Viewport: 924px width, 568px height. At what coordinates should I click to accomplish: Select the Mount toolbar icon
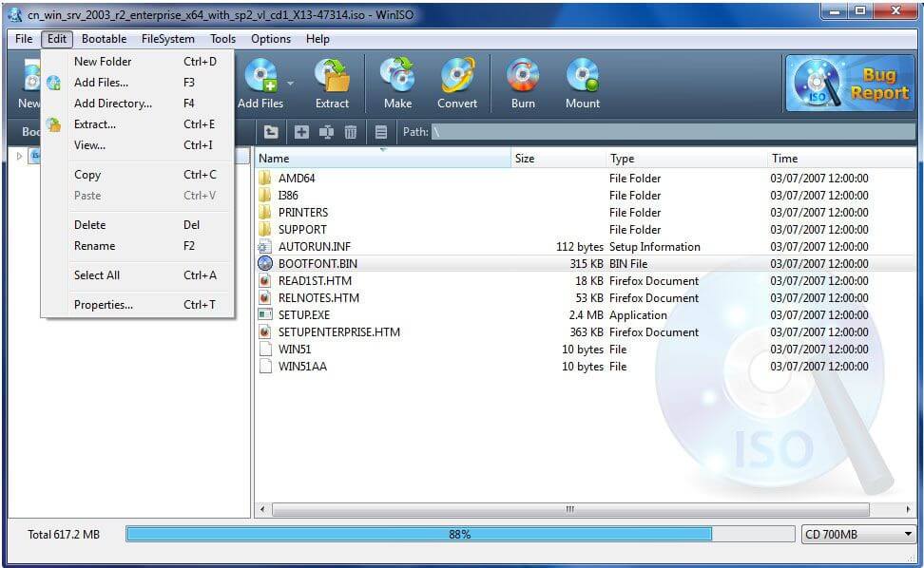[x=581, y=76]
